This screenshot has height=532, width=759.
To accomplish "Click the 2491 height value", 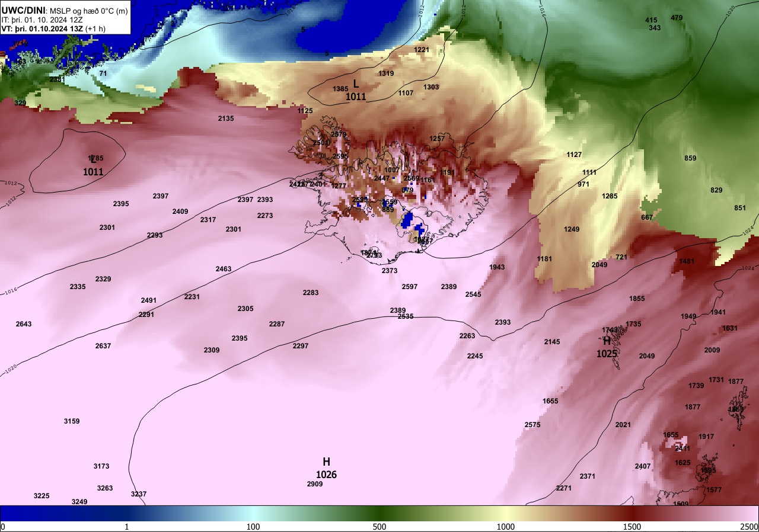I will click(149, 300).
